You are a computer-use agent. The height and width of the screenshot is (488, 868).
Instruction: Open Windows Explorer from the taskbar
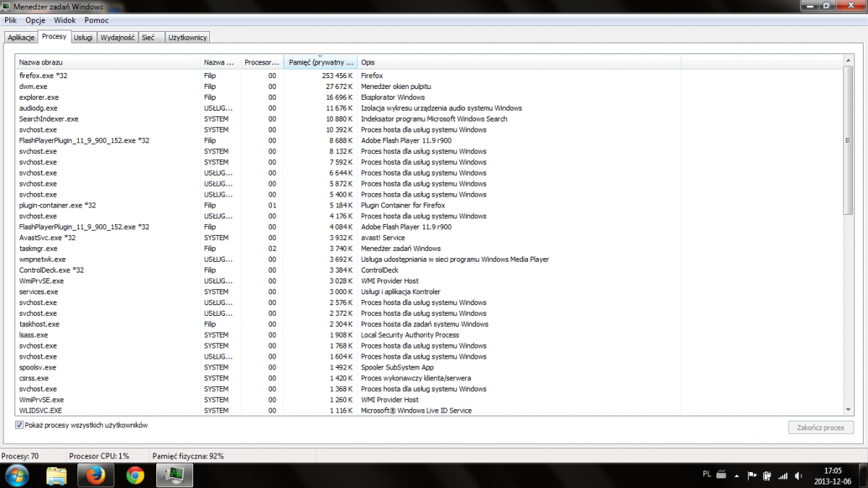(x=56, y=475)
